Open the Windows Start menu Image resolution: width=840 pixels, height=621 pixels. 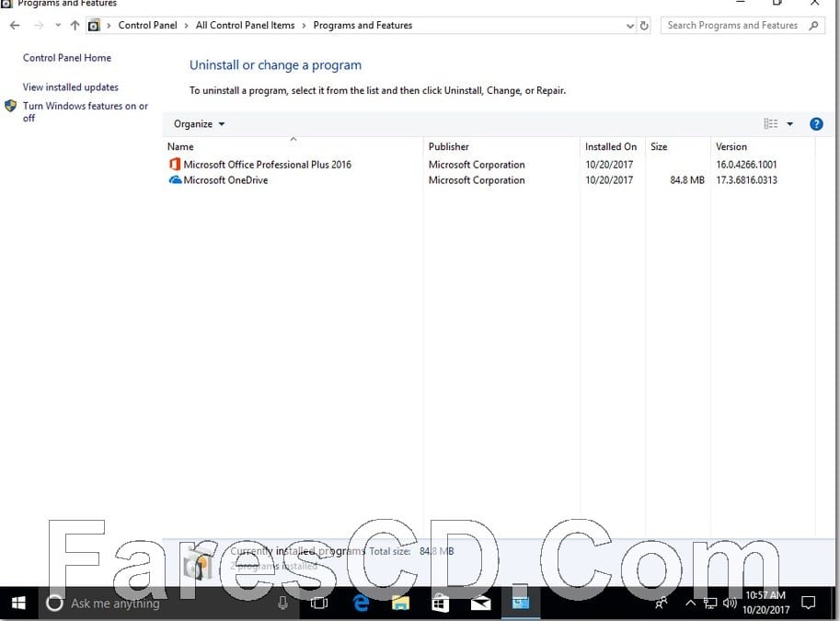18,604
